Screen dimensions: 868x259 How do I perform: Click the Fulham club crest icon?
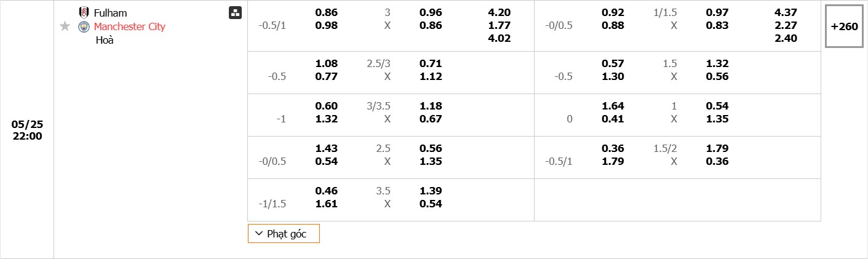tap(84, 12)
